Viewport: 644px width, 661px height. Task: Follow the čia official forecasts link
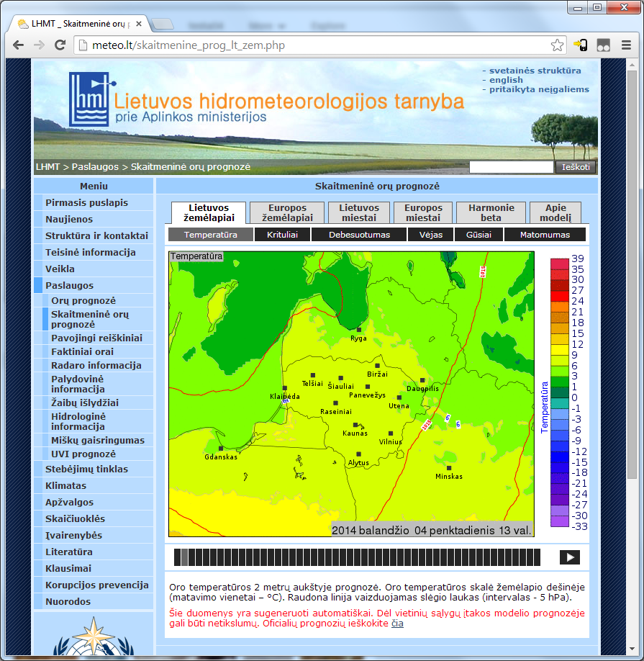coord(397,623)
